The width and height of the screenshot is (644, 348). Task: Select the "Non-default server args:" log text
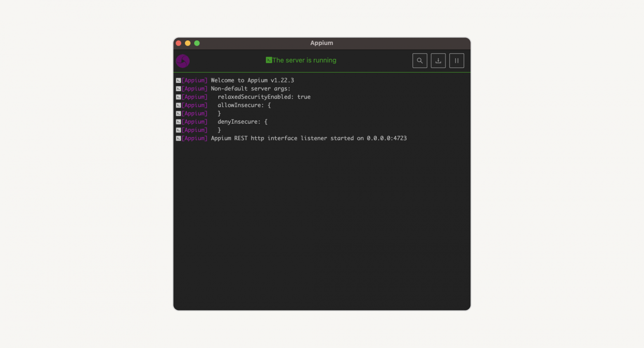coord(251,89)
